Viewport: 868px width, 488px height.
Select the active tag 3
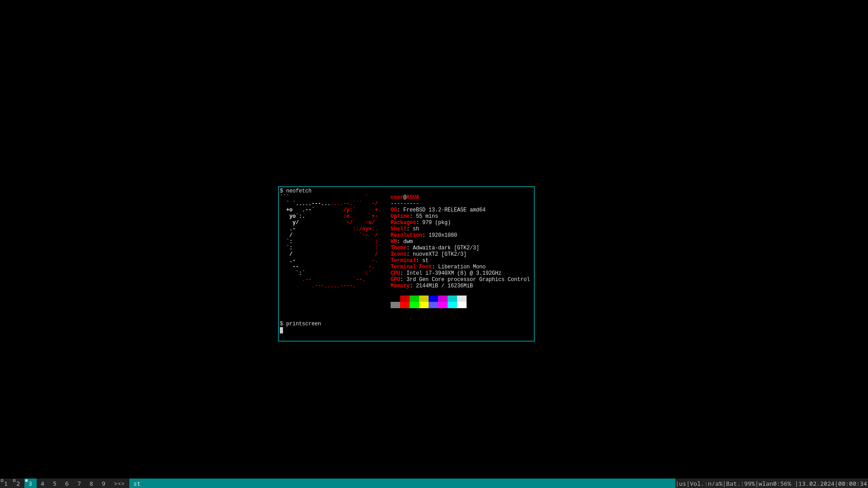tap(30, 483)
